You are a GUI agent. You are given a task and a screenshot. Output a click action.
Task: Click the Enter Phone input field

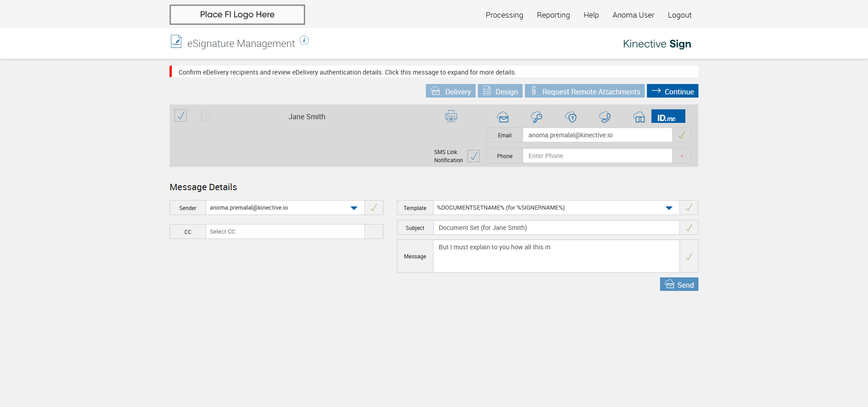tap(597, 156)
